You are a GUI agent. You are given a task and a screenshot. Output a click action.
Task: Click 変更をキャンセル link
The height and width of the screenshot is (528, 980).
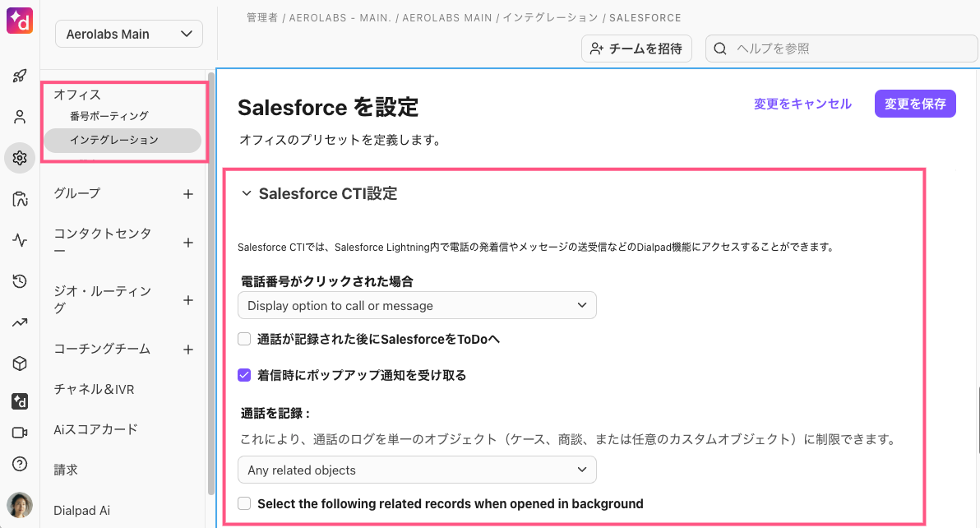[x=802, y=104]
